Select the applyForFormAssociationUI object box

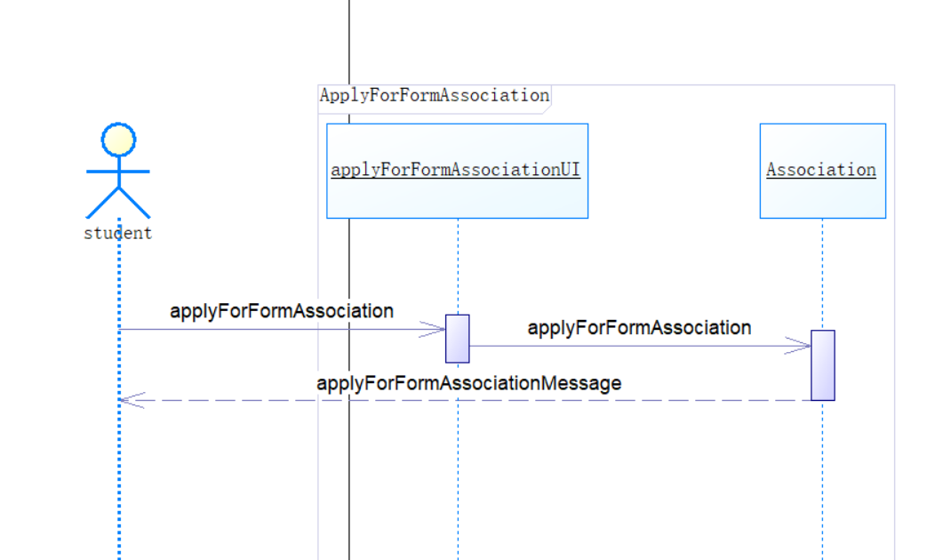point(457,170)
